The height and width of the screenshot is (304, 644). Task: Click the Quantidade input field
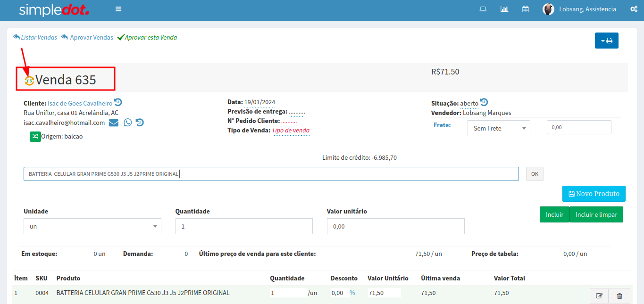tap(244, 226)
